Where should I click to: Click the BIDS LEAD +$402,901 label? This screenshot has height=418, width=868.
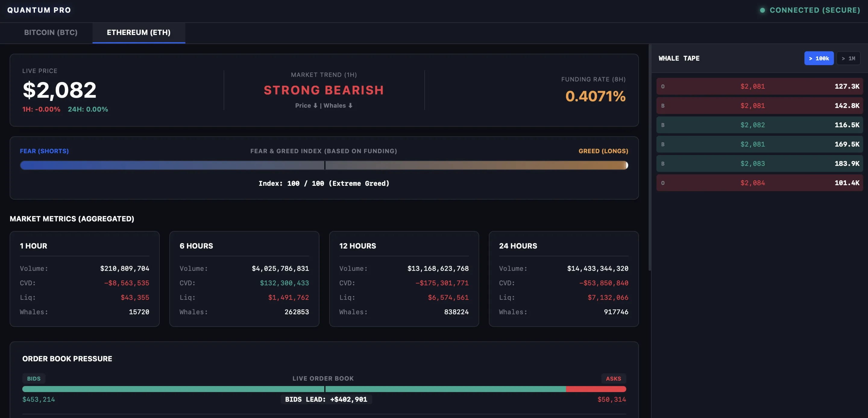pyautogui.click(x=326, y=400)
